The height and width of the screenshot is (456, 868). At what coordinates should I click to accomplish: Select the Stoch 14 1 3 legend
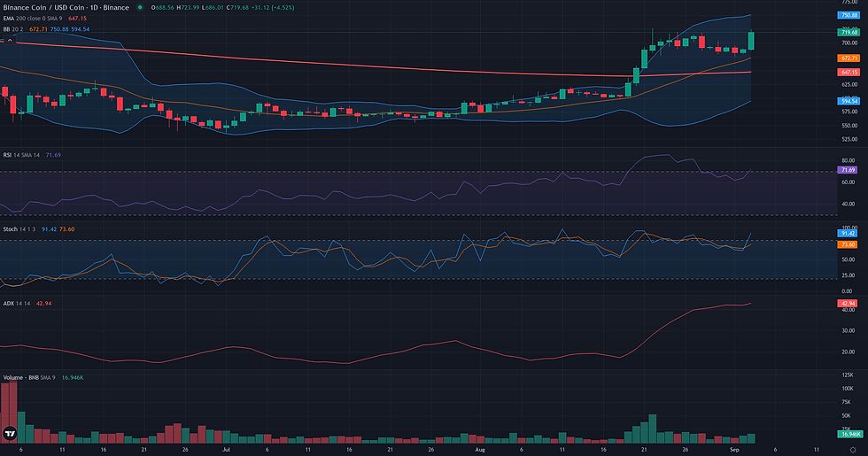pos(19,229)
